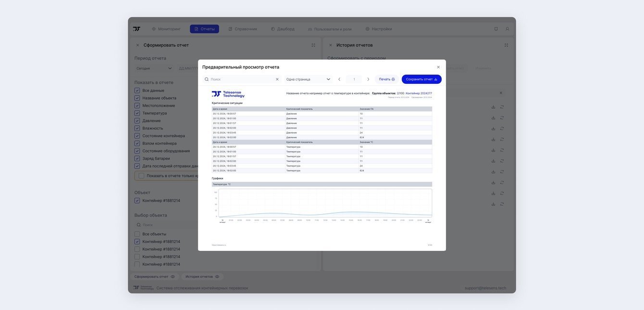644x310 pixels.
Task: Click the printer icon in Печать button
Action: coord(393,79)
